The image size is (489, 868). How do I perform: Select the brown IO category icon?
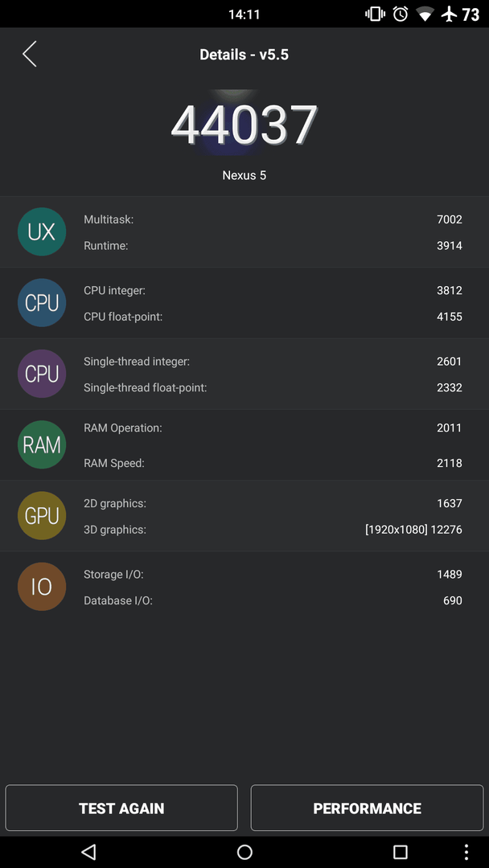pyautogui.click(x=42, y=587)
